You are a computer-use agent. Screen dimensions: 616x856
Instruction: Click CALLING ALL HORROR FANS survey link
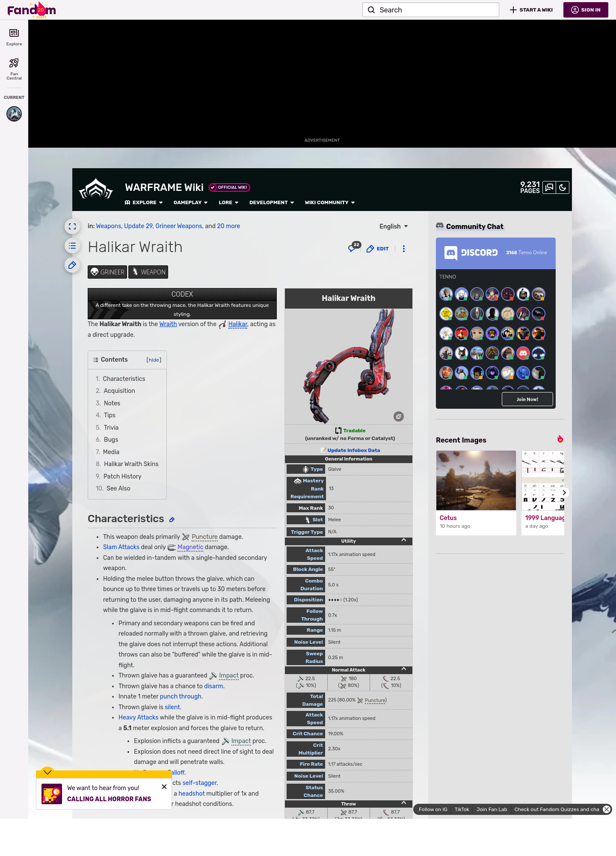coord(109,799)
